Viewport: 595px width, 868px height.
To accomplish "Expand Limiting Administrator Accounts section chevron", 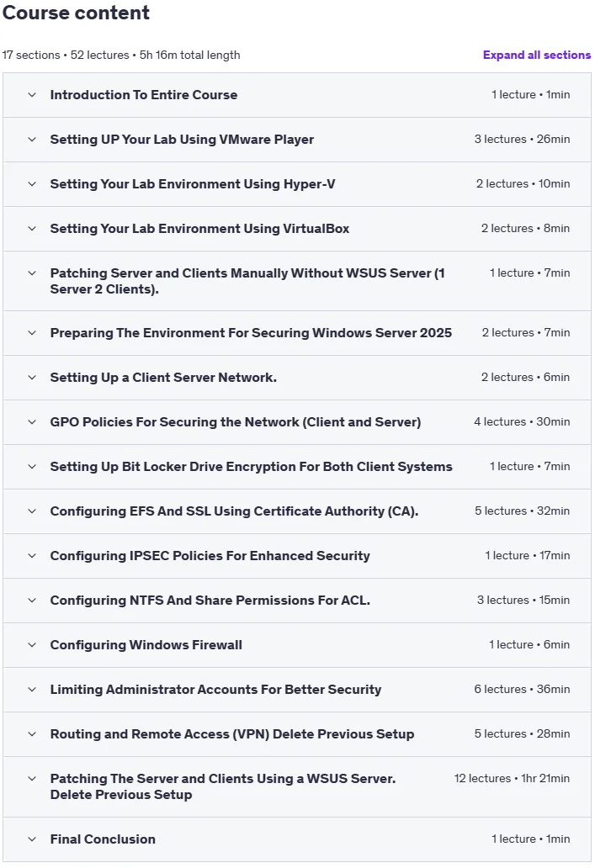I will coord(32,689).
